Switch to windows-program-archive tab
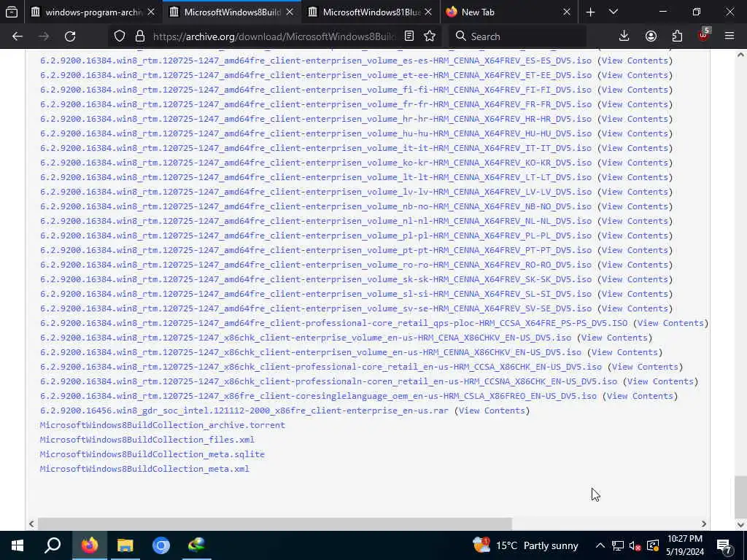The height and width of the screenshot is (560, 747). click(x=93, y=12)
